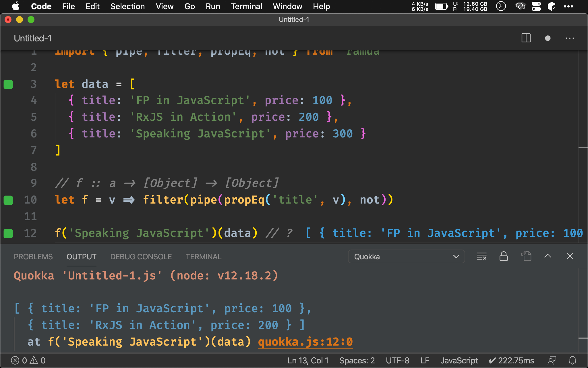The image size is (588, 368).
Task: Click the unsaved-changes dot on the Untitled-1 tab
Action: click(548, 38)
